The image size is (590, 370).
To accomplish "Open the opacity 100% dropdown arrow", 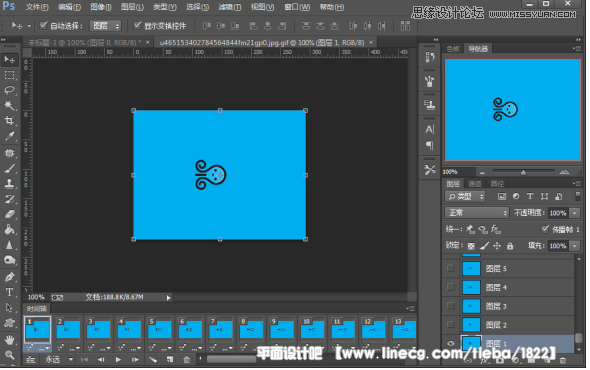I will click(575, 213).
